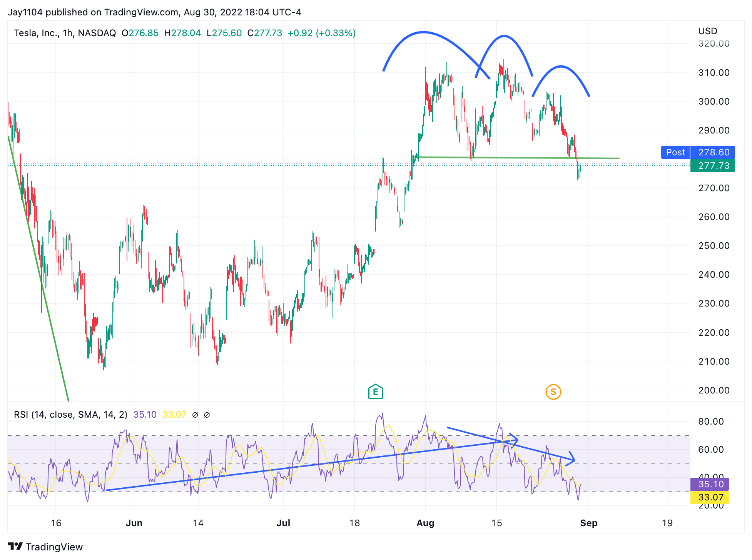Click the 320.00 price axis label
752x560 pixels.
point(714,43)
